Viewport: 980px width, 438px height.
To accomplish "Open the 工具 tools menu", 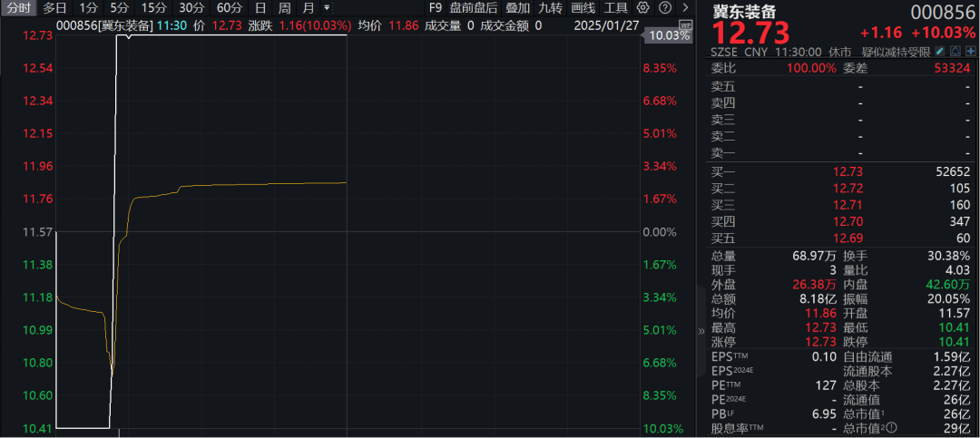I will (616, 8).
